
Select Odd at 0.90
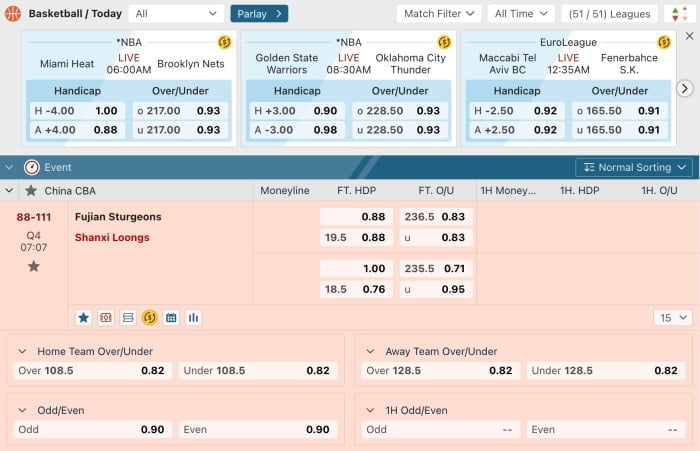92,430
